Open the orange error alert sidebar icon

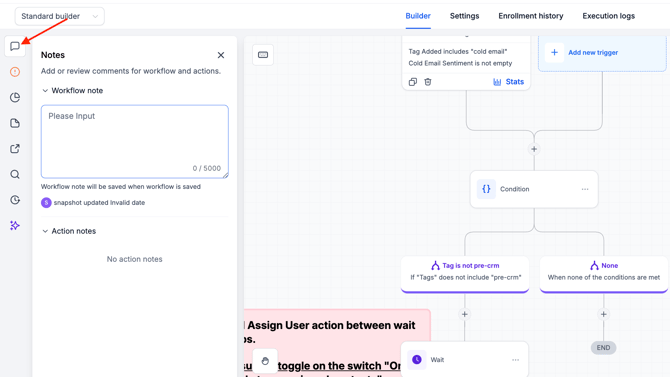point(15,72)
